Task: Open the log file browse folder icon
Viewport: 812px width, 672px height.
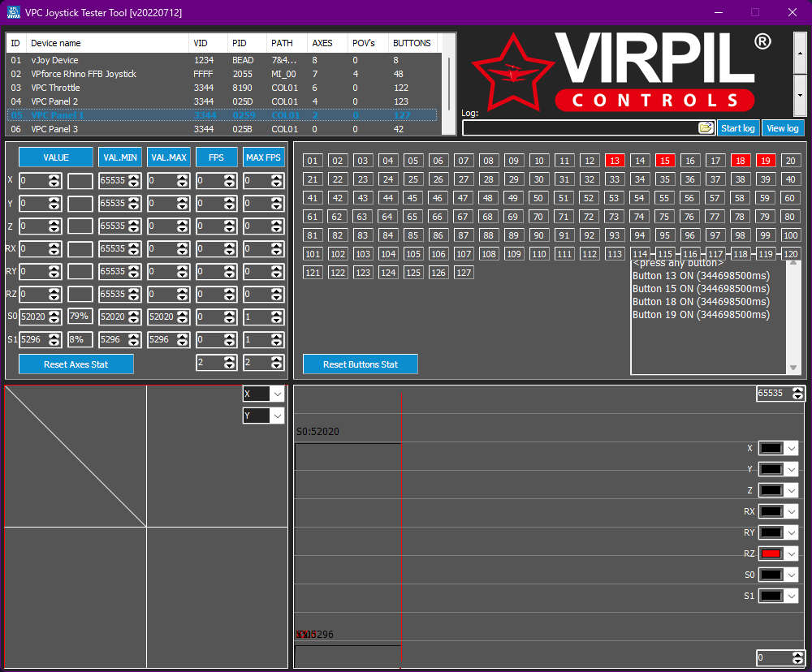Action: [706, 128]
